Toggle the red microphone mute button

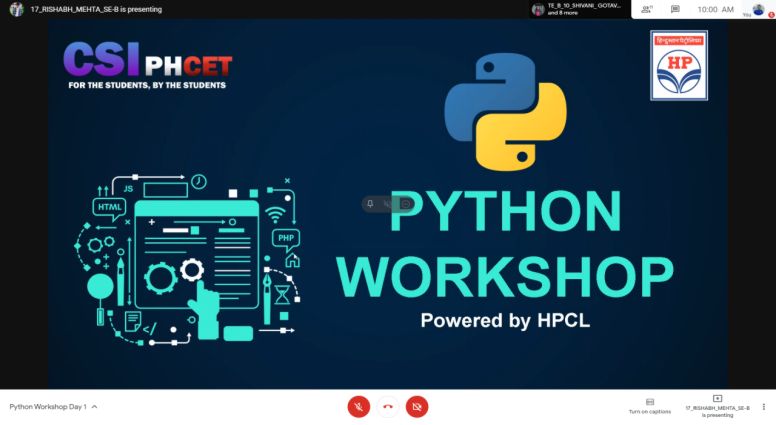(x=359, y=407)
